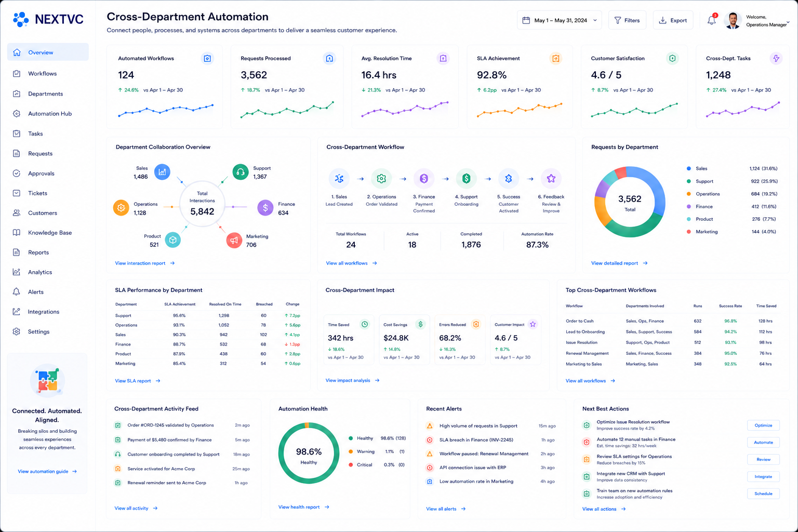Image resolution: width=798 pixels, height=532 pixels.
Task: Open Approvals in the sidebar
Action: [48, 174]
